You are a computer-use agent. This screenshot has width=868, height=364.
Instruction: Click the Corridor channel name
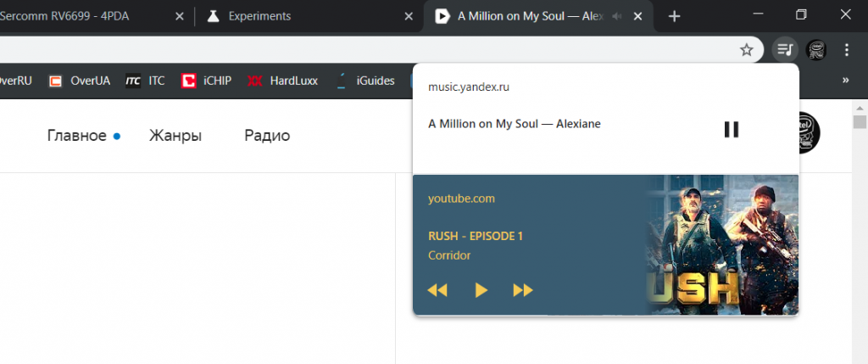[x=449, y=255]
